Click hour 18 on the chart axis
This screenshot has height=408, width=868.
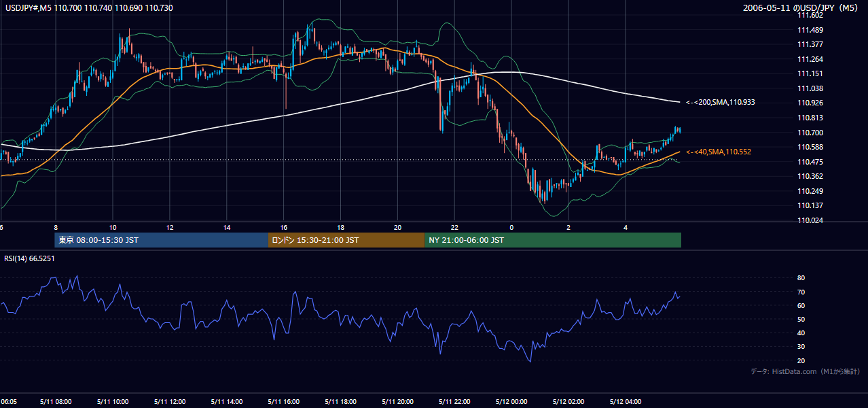coord(340,227)
